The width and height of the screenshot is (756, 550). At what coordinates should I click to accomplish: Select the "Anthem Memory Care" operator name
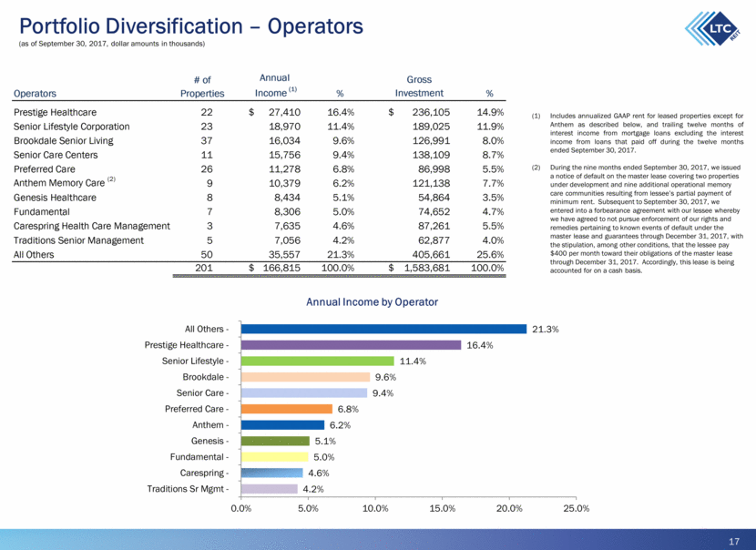click(x=64, y=183)
